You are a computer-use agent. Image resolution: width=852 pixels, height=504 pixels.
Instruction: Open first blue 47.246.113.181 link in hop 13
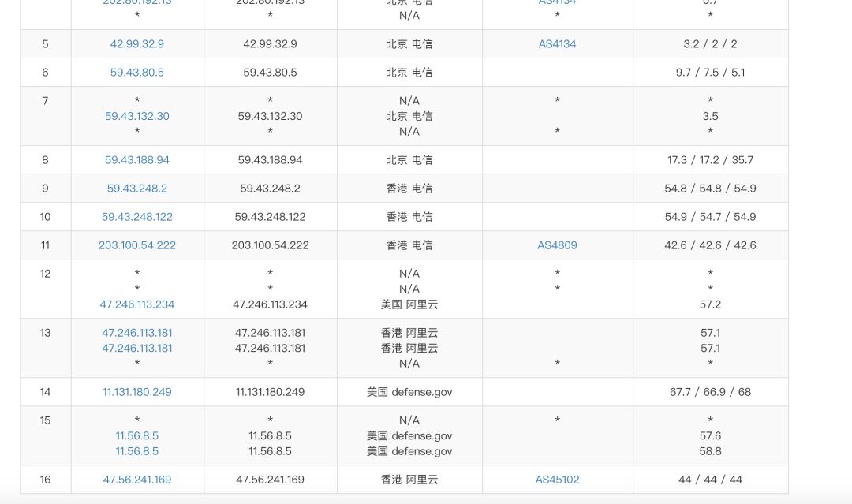tap(137, 333)
